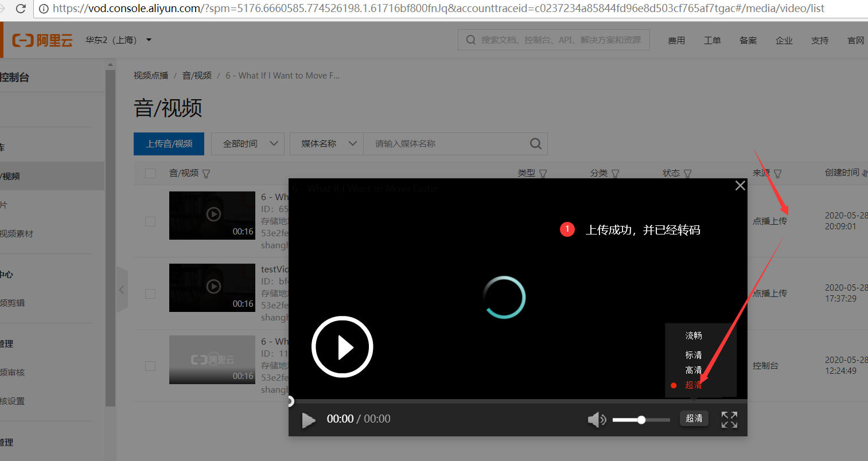Open the testVideo thumbnail

[x=212, y=288]
